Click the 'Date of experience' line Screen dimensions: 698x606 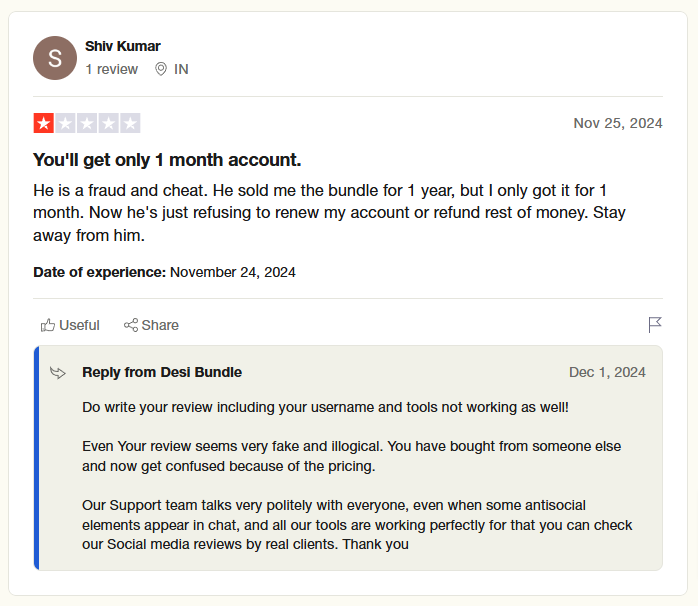(164, 272)
